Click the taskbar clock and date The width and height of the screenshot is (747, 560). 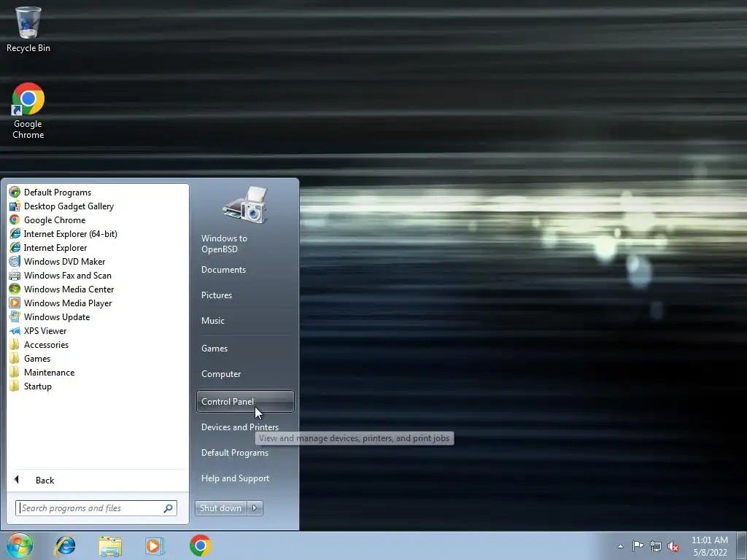[710, 546]
